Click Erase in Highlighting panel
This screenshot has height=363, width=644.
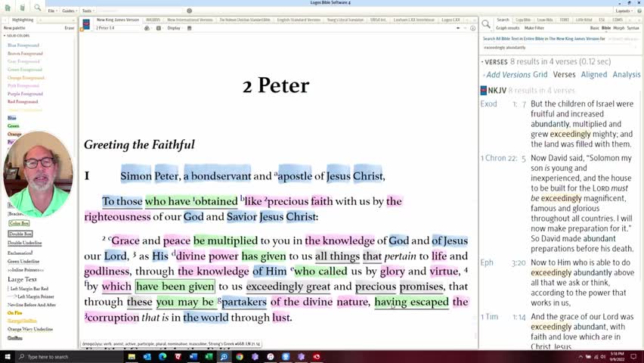point(70,28)
